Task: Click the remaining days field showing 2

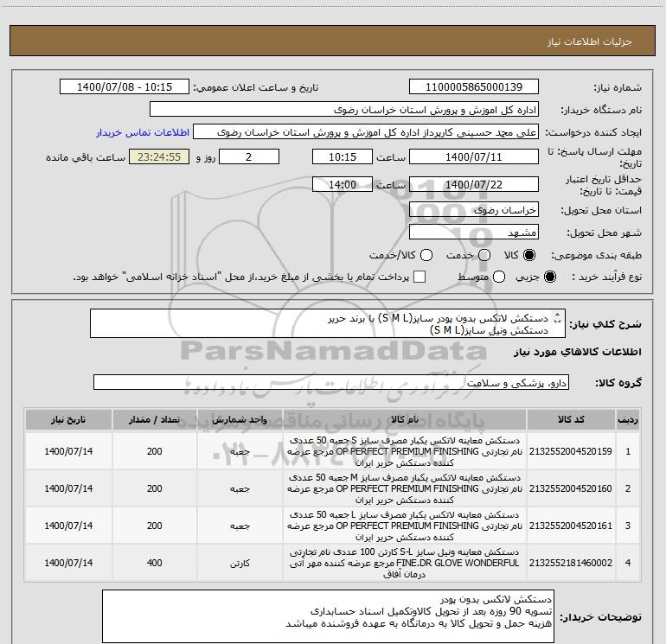Action: 249,157
